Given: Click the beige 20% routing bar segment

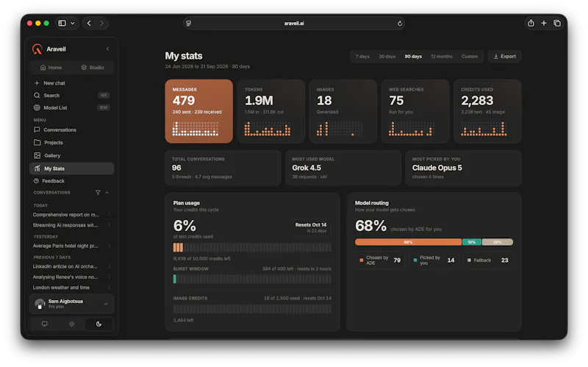Looking at the screenshot, I should [x=498, y=242].
